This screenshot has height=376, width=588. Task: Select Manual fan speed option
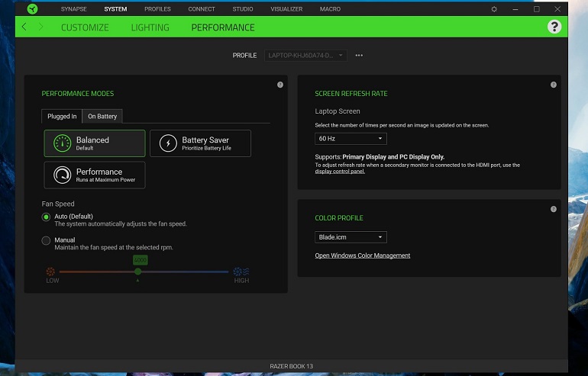46,240
